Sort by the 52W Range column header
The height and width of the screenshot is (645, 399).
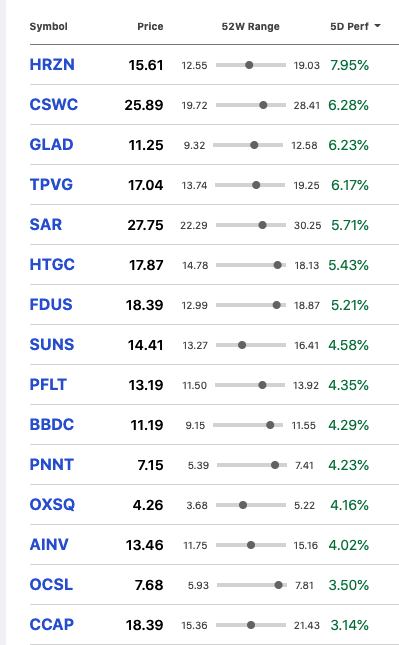click(251, 26)
